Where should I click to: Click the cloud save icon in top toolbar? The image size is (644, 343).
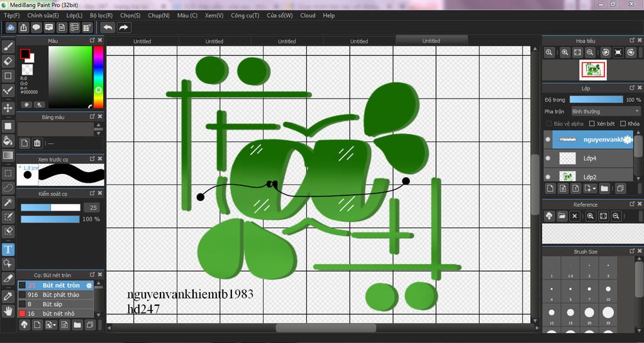(11, 28)
